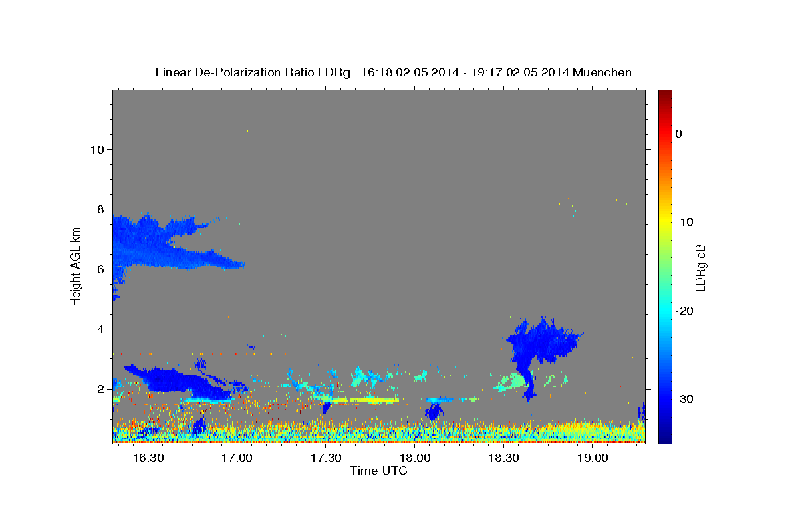Click the height axis label 8
This screenshot has width=798, height=532.
tap(100, 209)
